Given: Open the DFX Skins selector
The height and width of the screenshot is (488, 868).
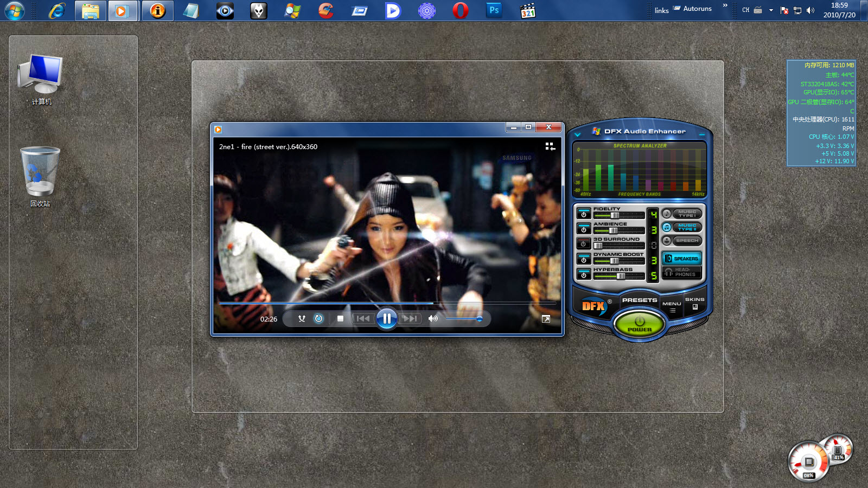Looking at the screenshot, I should point(694,303).
